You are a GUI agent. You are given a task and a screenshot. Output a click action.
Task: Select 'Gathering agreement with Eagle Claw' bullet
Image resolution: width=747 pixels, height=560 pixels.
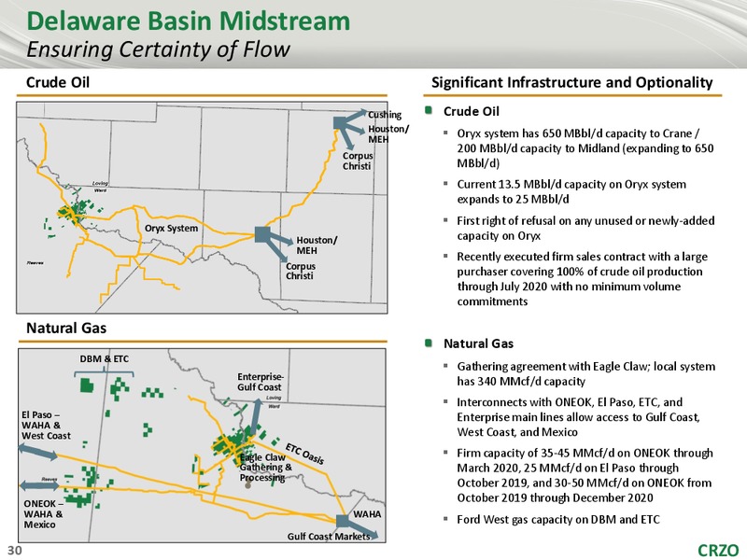pyautogui.click(x=586, y=374)
